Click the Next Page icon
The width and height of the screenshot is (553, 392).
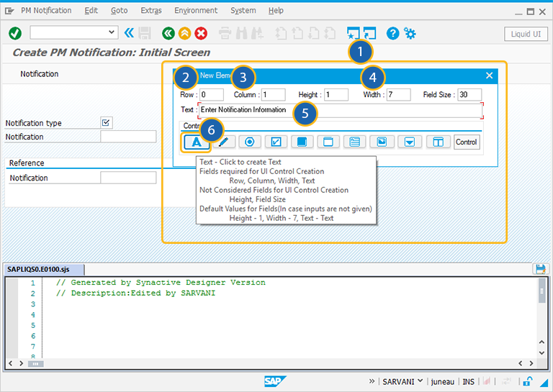(x=313, y=34)
